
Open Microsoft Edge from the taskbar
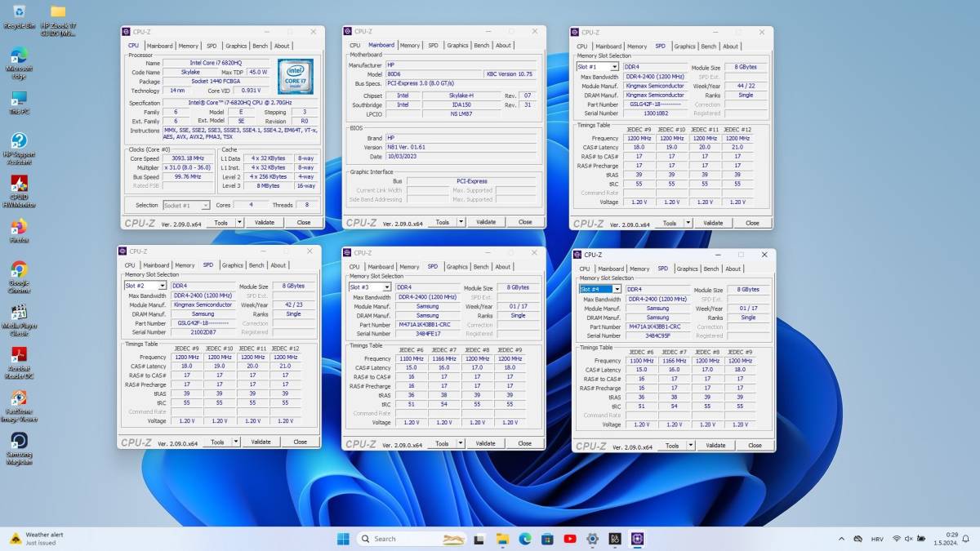pos(525,539)
